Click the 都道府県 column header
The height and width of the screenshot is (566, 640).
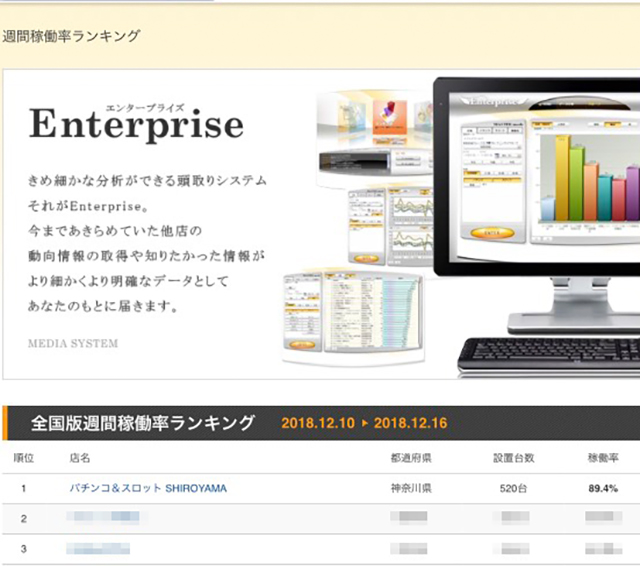click(410, 457)
